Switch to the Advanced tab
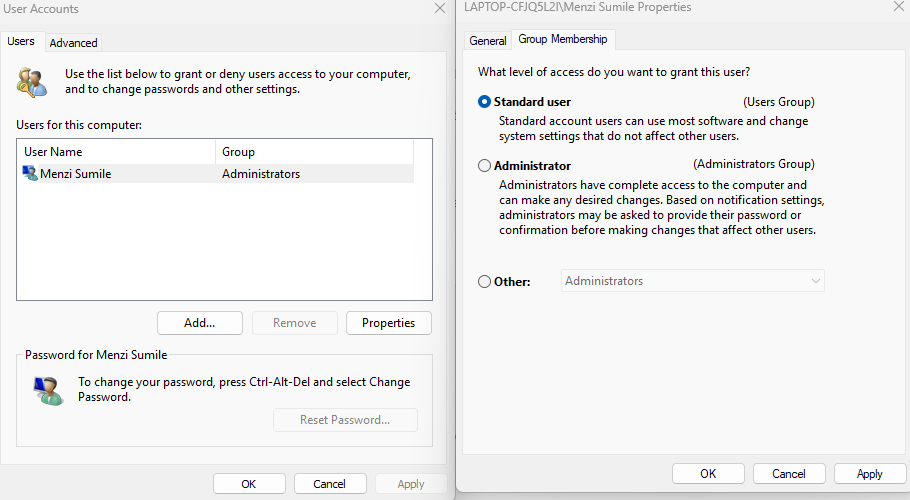This screenshot has width=910, height=500. 73,43
